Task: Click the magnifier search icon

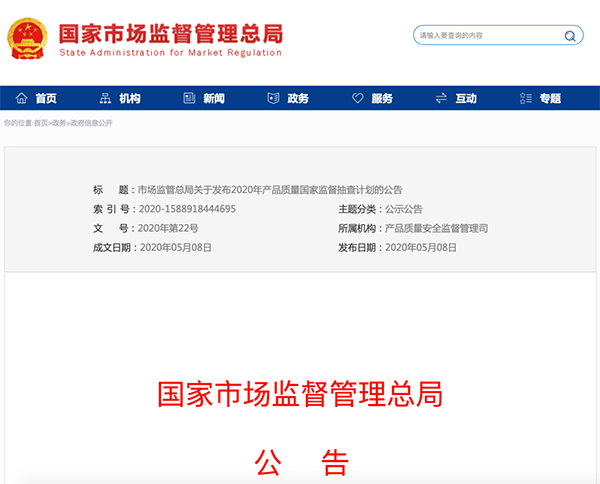Action: pos(570,36)
